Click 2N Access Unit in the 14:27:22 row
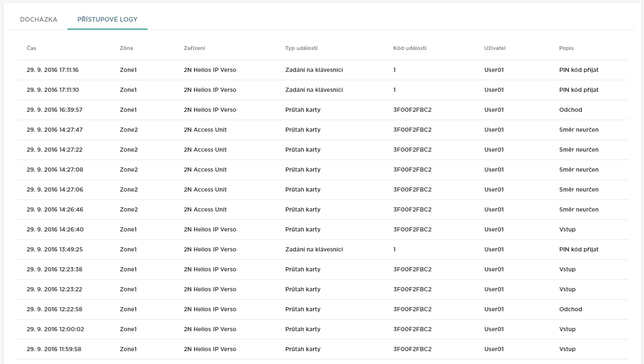This screenshot has width=644, height=364. [x=205, y=150]
